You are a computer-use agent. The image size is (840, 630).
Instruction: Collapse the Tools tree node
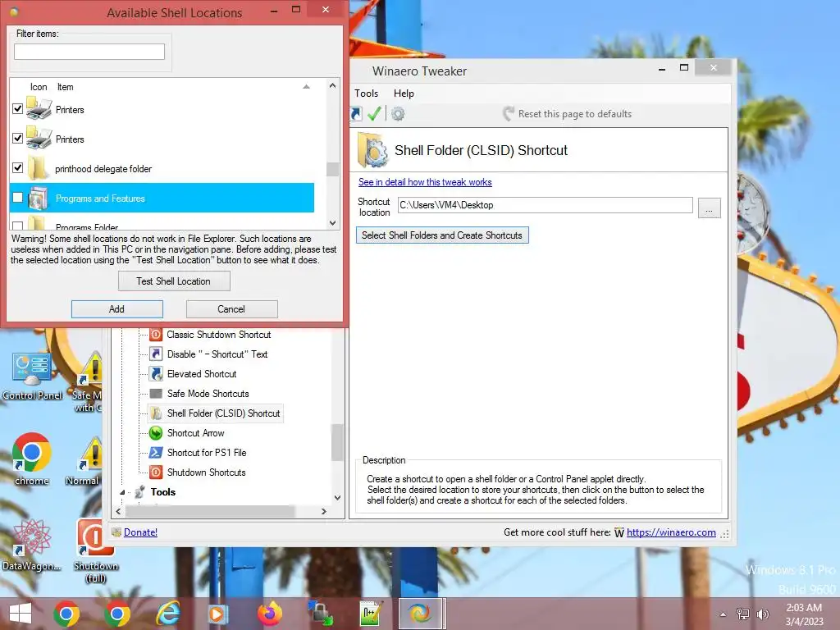pyautogui.click(x=122, y=492)
